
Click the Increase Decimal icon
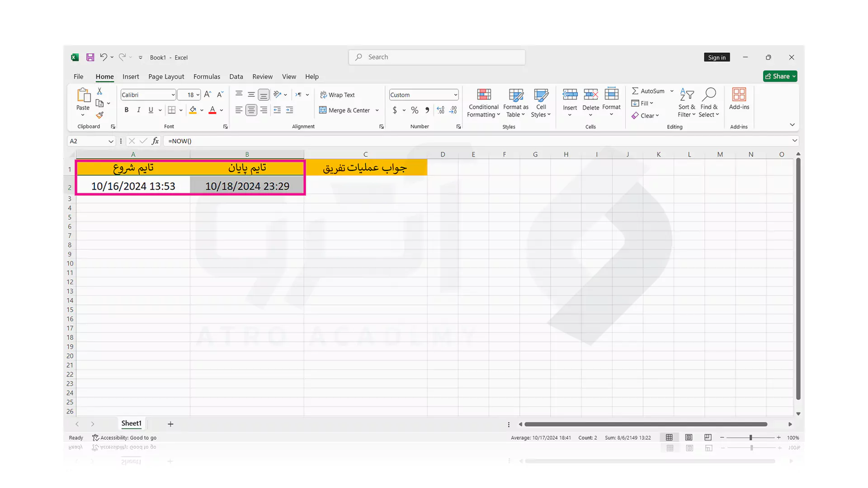click(x=440, y=110)
